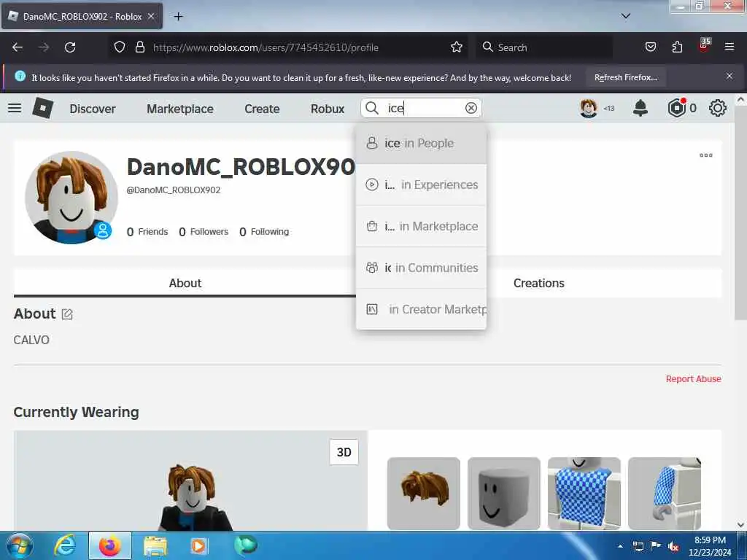The image size is (747, 560).
Task: Search ice in Marketplace
Action: tap(421, 226)
